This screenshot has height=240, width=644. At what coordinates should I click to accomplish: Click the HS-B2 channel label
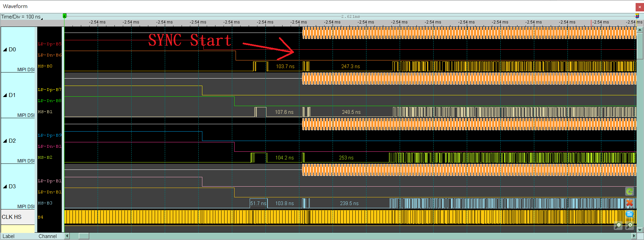coord(45,157)
